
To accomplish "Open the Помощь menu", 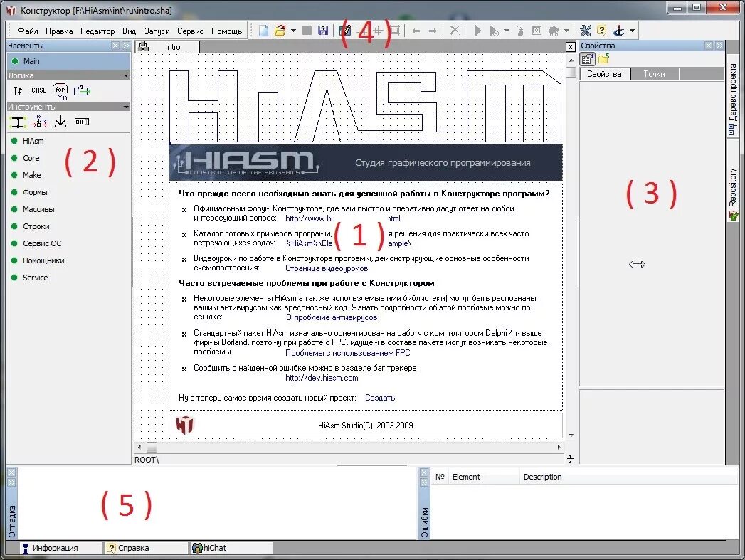I will coord(227,31).
